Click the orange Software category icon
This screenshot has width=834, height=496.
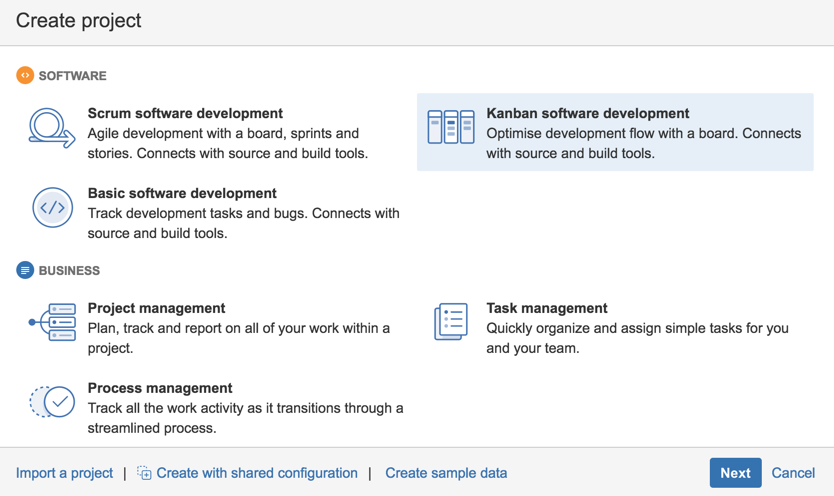[x=25, y=76]
